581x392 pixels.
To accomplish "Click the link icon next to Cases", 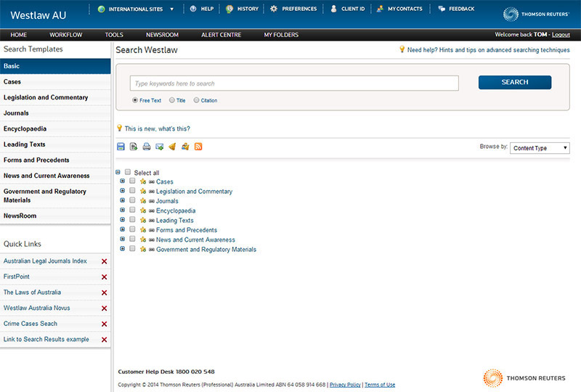I will [152, 182].
